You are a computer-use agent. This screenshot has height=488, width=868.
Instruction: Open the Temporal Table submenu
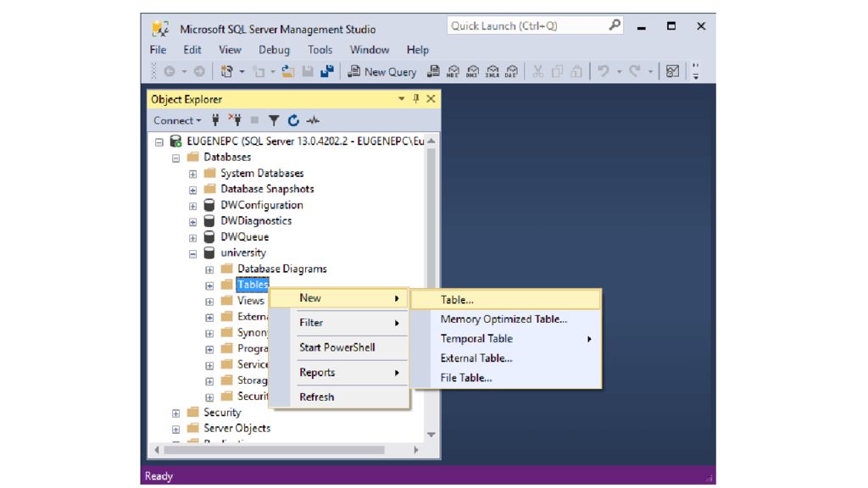tap(506, 339)
